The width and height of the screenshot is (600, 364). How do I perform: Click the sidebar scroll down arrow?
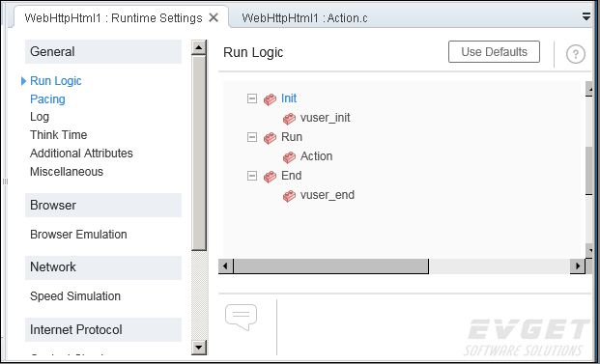(x=199, y=348)
